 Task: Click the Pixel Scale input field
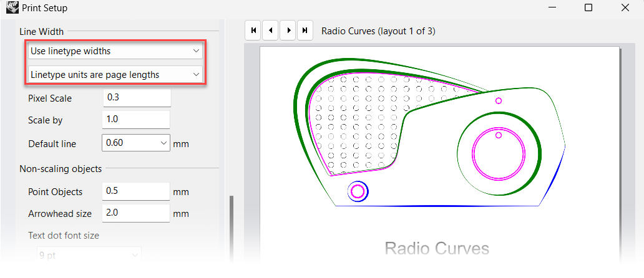136,98
